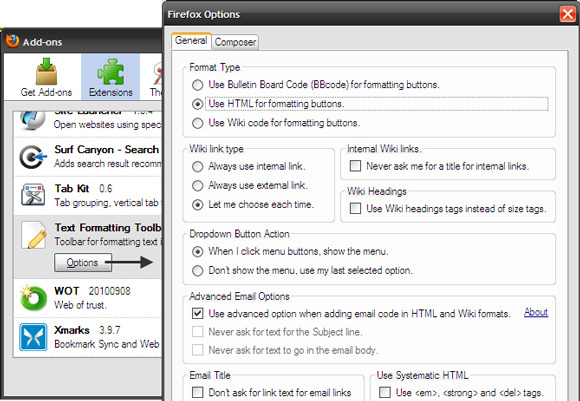This screenshot has height=401, width=580.
Task: Enable Never ask for title for internal links
Action: (x=355, y=166)
